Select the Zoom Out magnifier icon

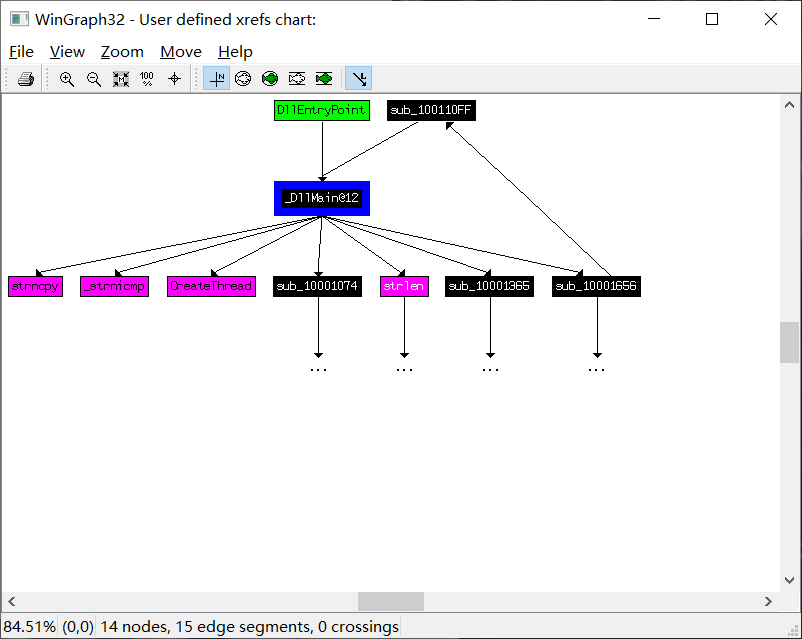(x=94, y=78)
